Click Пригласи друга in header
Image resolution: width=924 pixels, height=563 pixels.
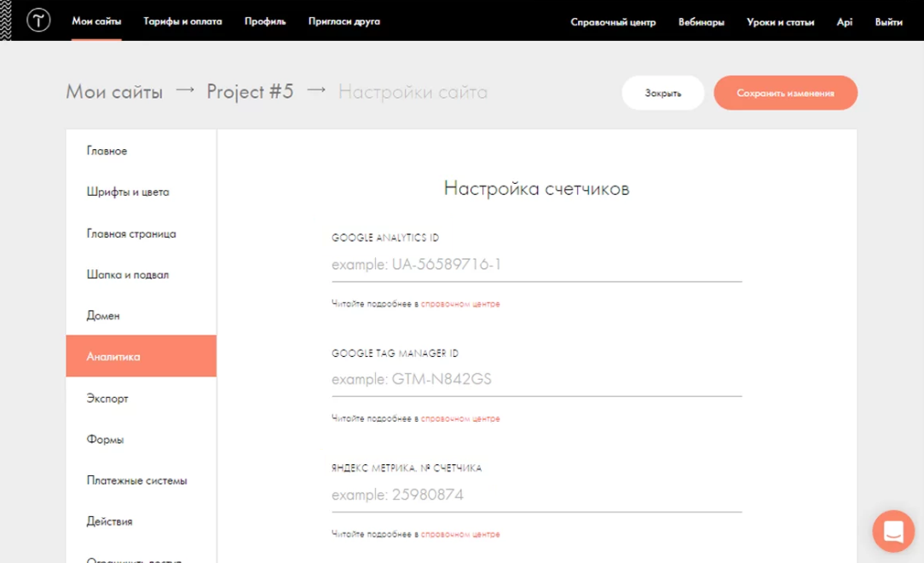344,21
